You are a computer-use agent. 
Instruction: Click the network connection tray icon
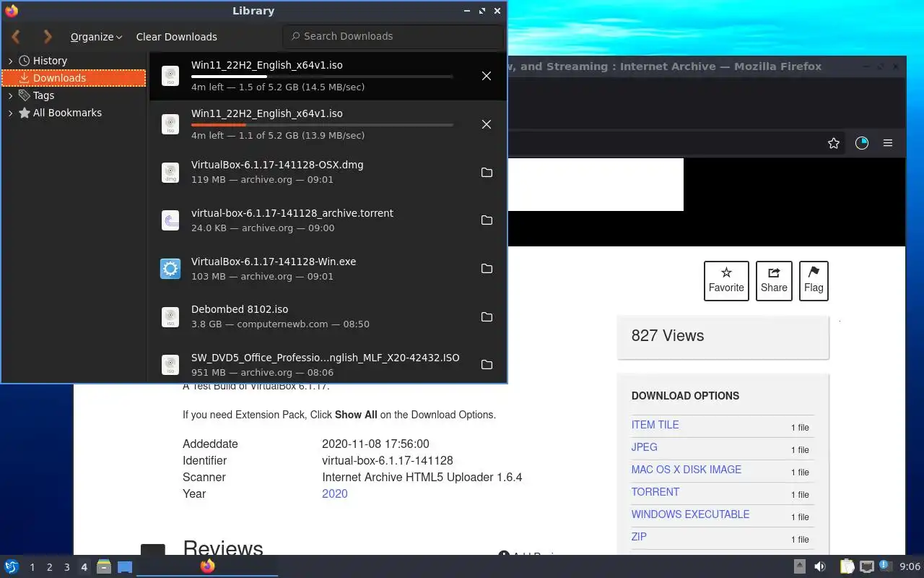coord(867,566)
